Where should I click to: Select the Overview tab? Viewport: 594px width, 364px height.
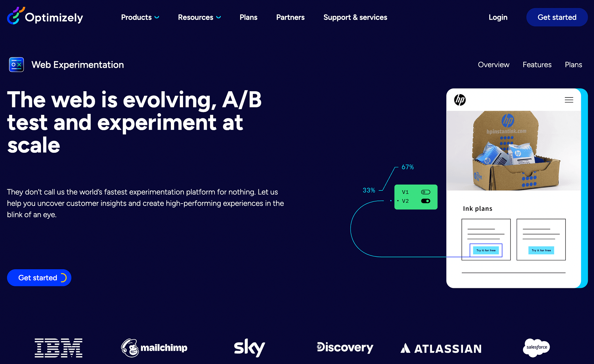494,64
